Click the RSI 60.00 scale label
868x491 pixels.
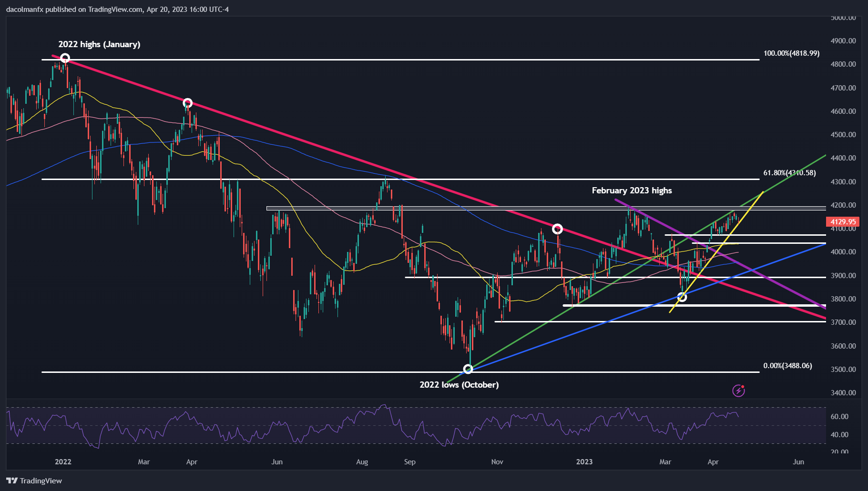[839, 417]
